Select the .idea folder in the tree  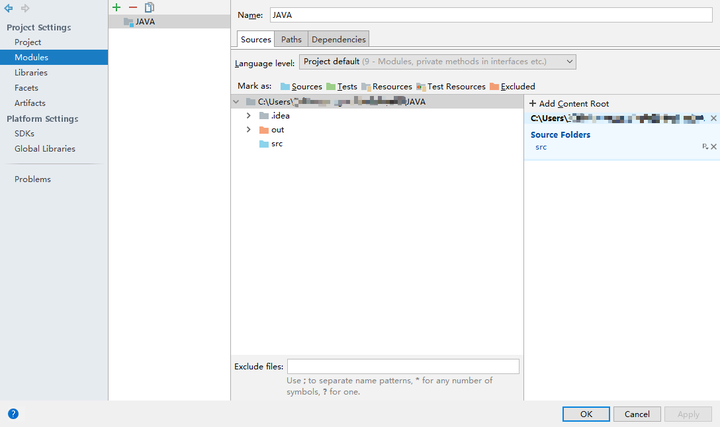[x=275, y=116]
